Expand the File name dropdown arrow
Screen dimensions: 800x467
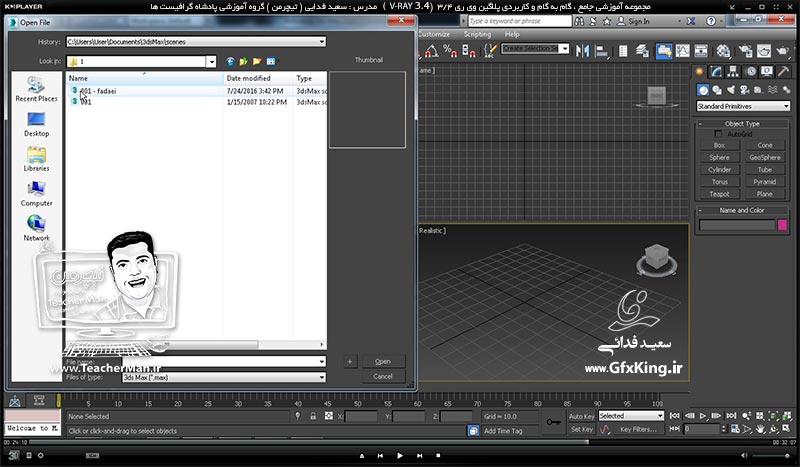(321, 361)
